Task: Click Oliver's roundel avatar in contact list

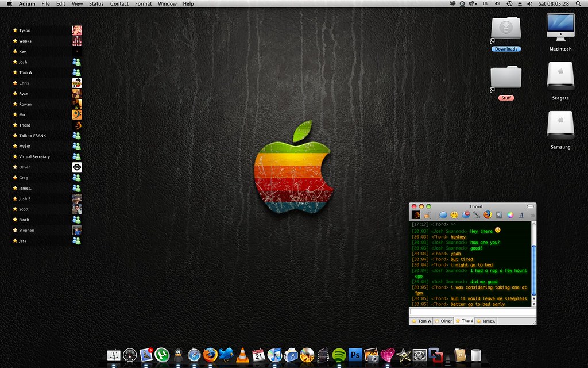Action: [77, 167]
